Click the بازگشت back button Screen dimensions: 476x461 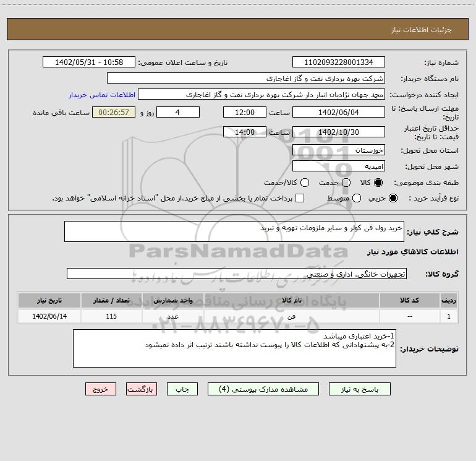click(142, 389)
